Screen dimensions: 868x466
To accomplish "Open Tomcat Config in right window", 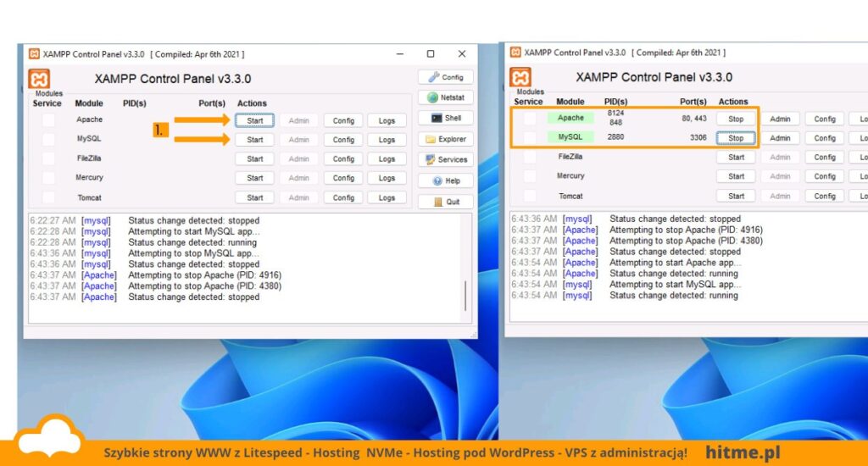I will (824, 196).
